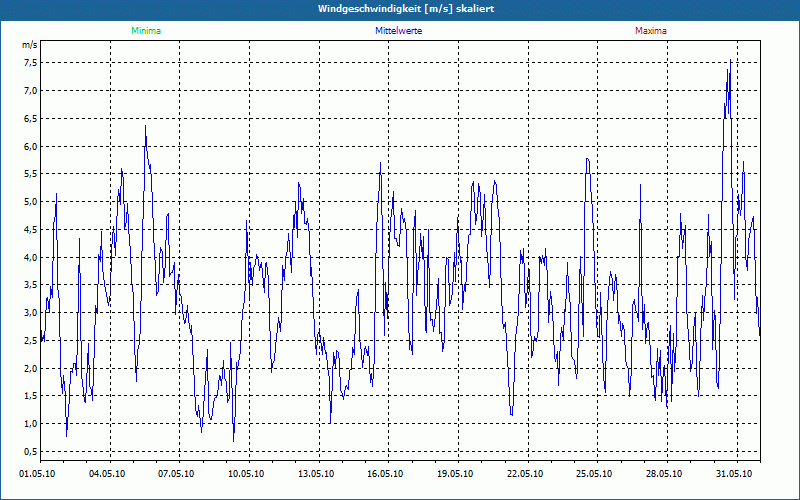The height and width of the screenshot is (500, 800).
Task: Click the chart title Windgeschwindigkeit [m/s] skaliert
Action: (x=406, y=9)
